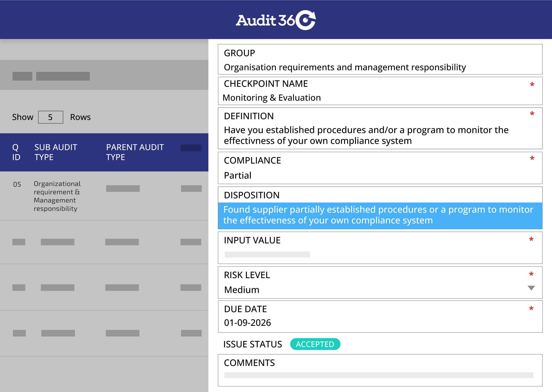
Task: Click the ACCEPTED issue status badge
Action: tap(315, 344)
